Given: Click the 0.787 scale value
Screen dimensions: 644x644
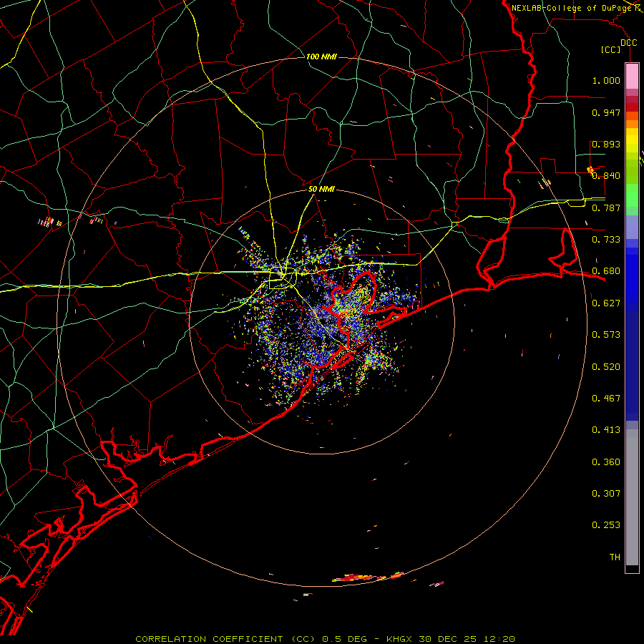Looking at the screenshot, I should click(x=606, y=208).
